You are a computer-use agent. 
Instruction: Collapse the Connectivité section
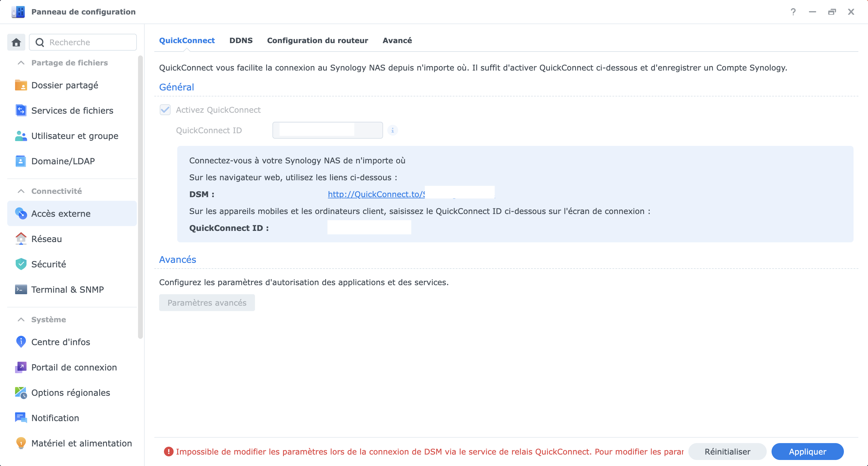pos(20,191)
